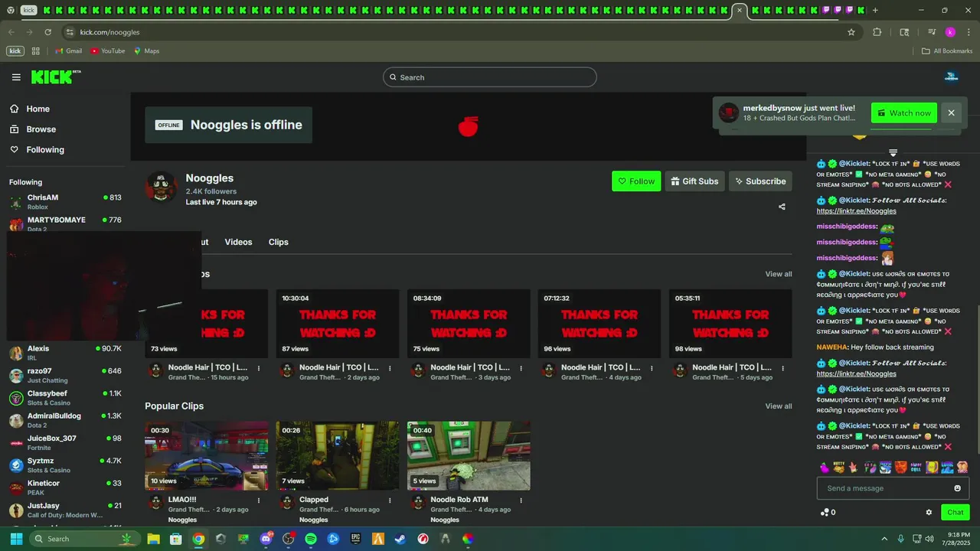Open options menu for Clapped clip

coord(390,500)
